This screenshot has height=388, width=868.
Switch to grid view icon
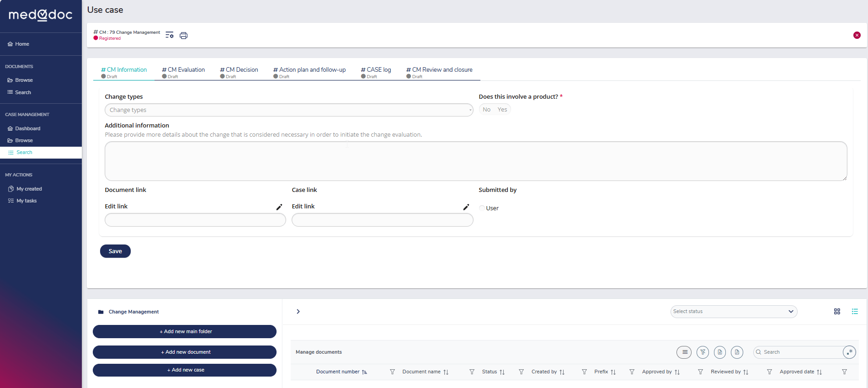tap(837, 311)
